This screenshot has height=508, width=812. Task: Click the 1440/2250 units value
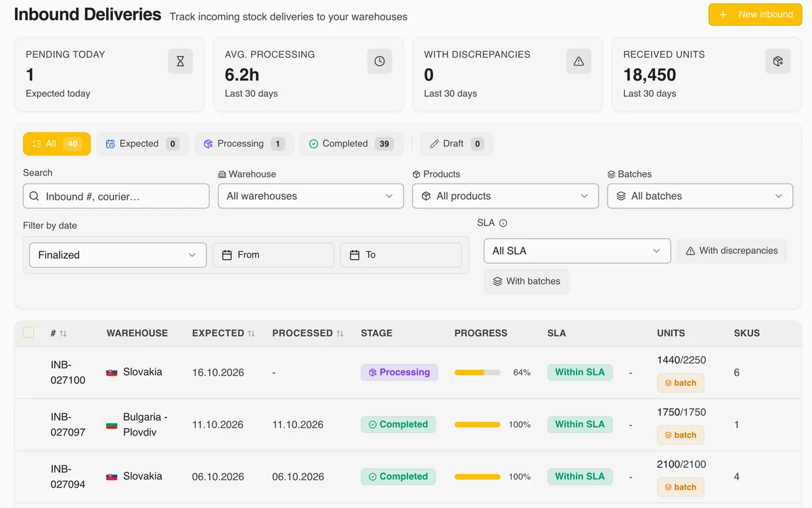click(681, 360)
